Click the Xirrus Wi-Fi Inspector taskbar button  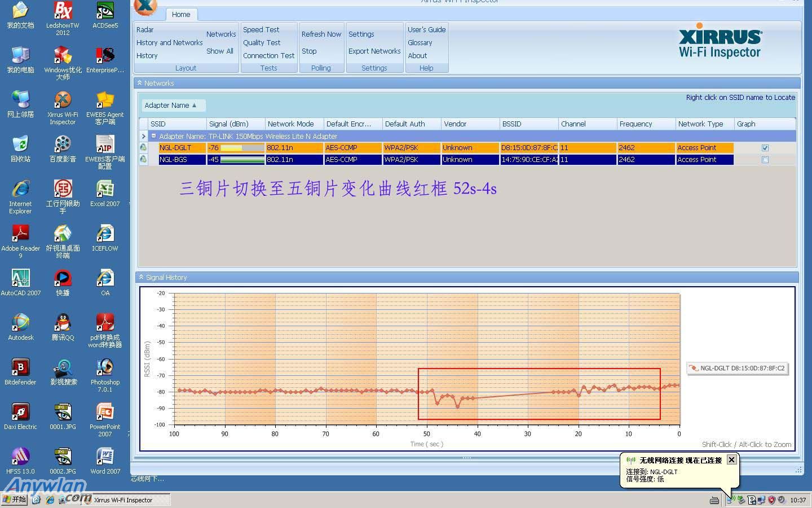click(125, 500)
